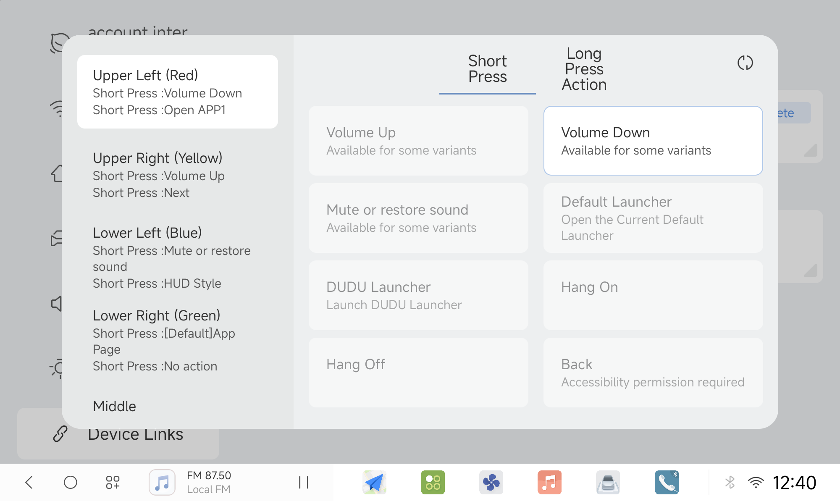Tap the home circle button
The width and height of the screenshot is (840, 504).
point(71,482)
